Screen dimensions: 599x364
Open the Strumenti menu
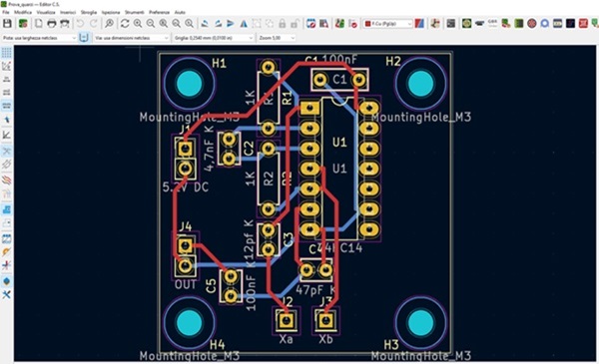coord(134,12)
